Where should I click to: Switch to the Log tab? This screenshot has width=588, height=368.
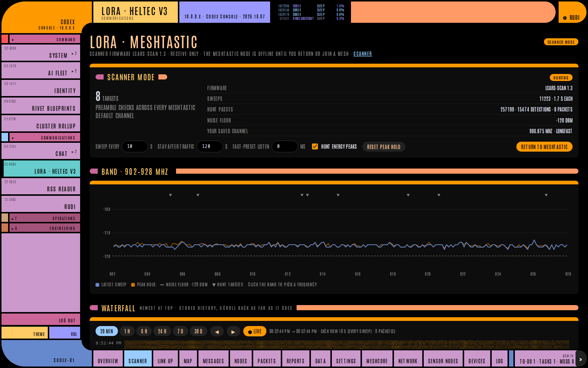coord(499,359)
